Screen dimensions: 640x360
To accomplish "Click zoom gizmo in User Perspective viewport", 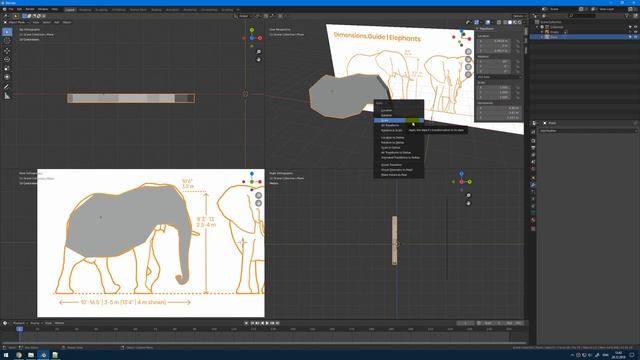I will [x=468, y=51].
